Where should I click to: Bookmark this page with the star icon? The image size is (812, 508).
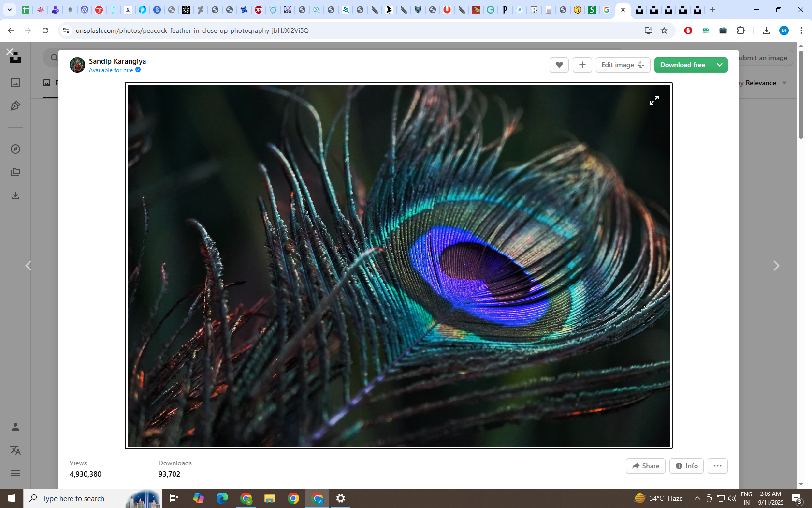point(664,30)
